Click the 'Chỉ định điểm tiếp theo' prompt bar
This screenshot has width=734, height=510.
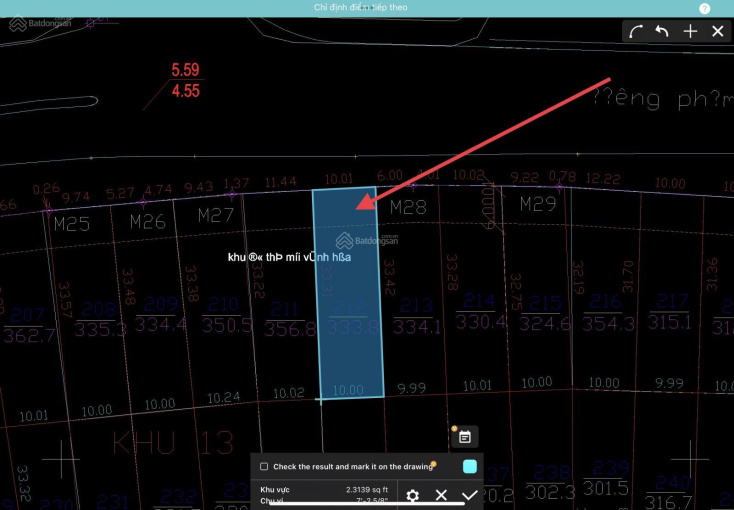[x=357, y=7]
